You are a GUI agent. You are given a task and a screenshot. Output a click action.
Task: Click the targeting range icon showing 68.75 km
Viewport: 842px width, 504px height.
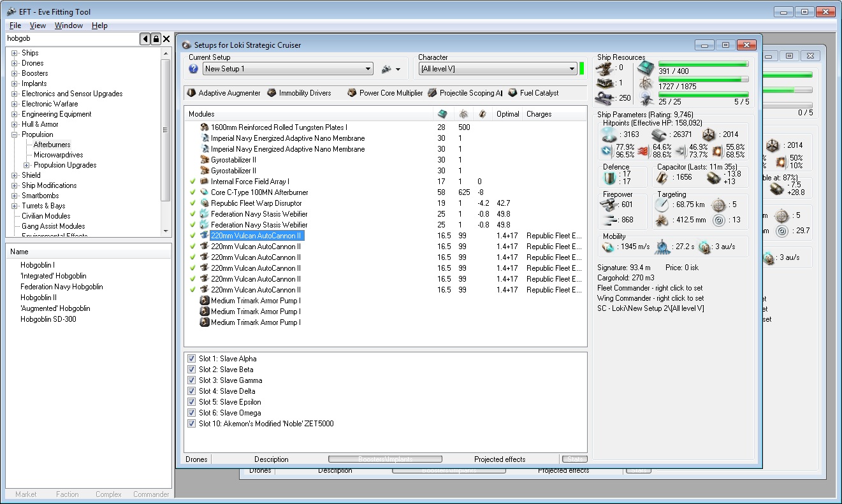pyautogui.click(x=662, y=205)
